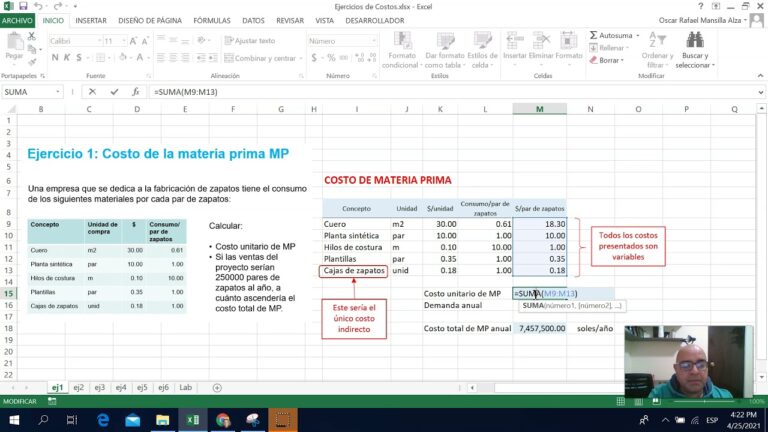Click the Insert Function fx icon
768x432 pixels.
(x=136, y=92)
